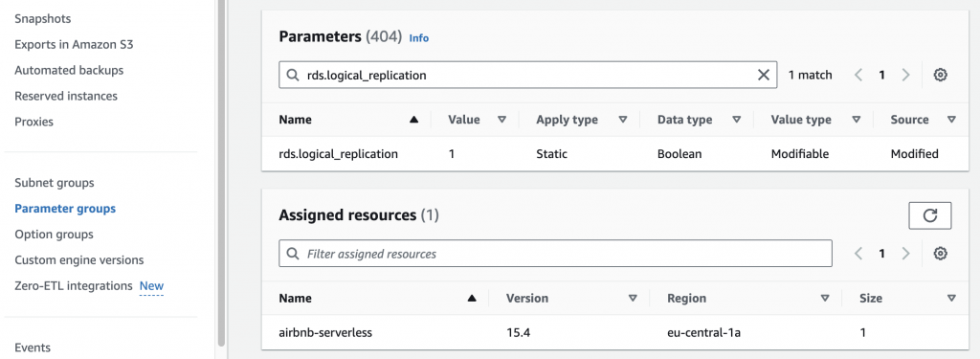
Task: Open Zero-ETL integrations in the sidebar
Action: 73,286
